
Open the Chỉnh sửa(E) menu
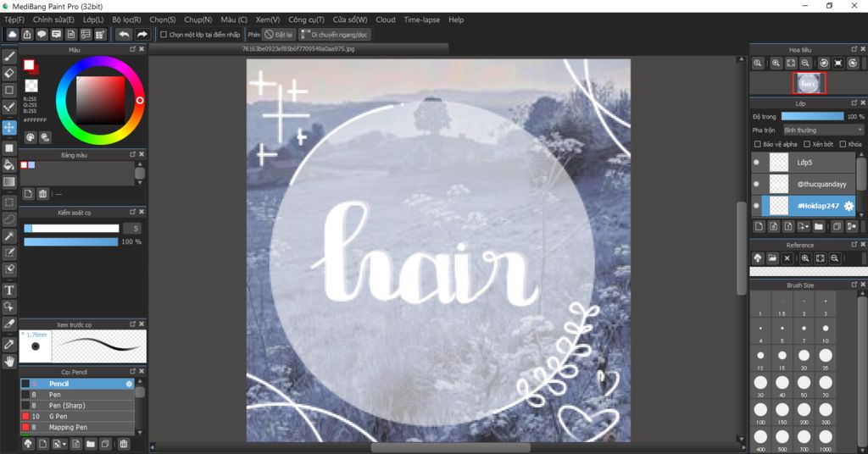coord(53,19)
